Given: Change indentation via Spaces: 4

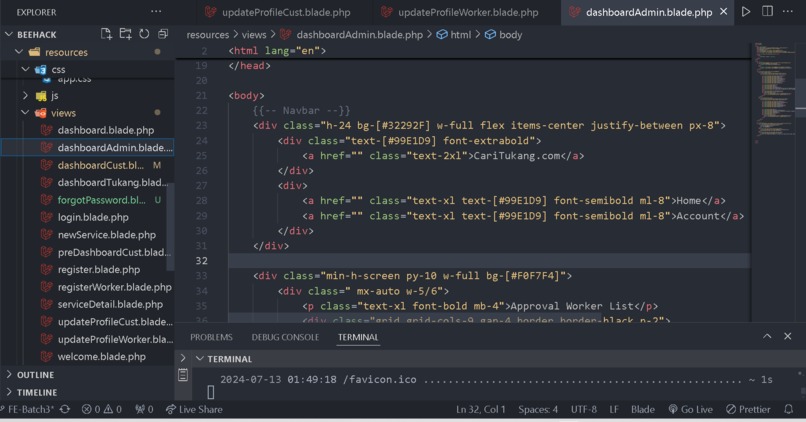Looking at the screenshot, I should [538, 409].
